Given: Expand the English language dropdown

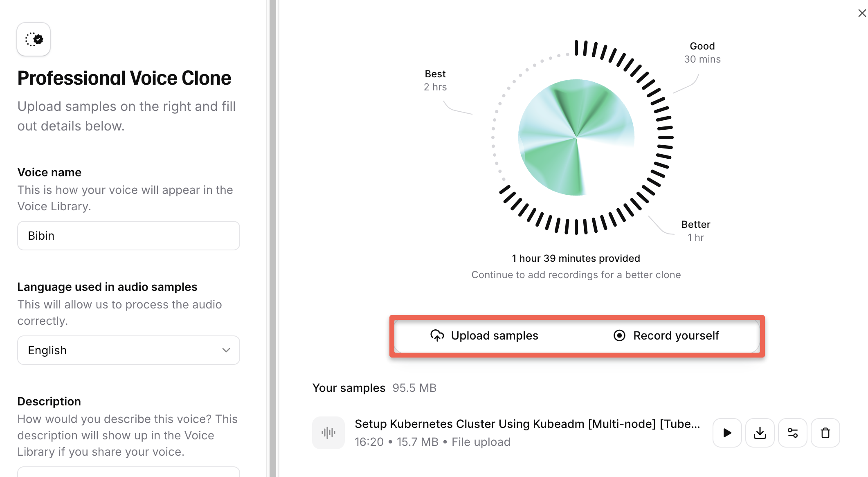Looking at the screenshot, I should [128, 350].
